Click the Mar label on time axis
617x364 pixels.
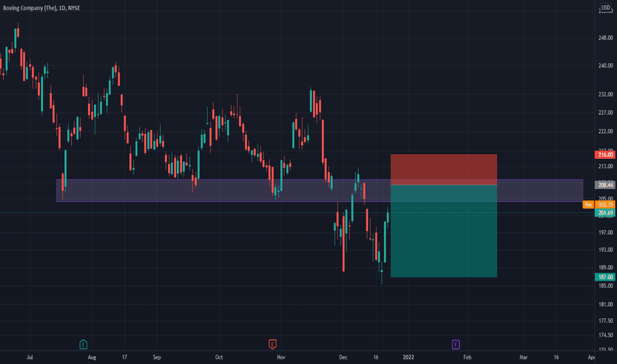(524, 357)
